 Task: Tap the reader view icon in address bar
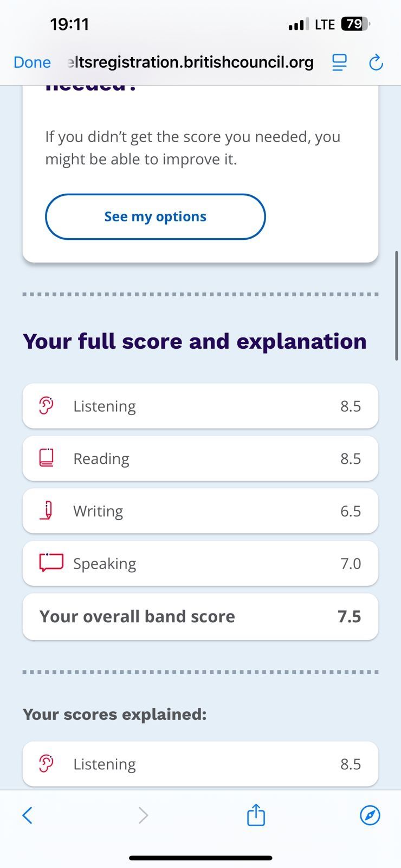pos(339,62)
